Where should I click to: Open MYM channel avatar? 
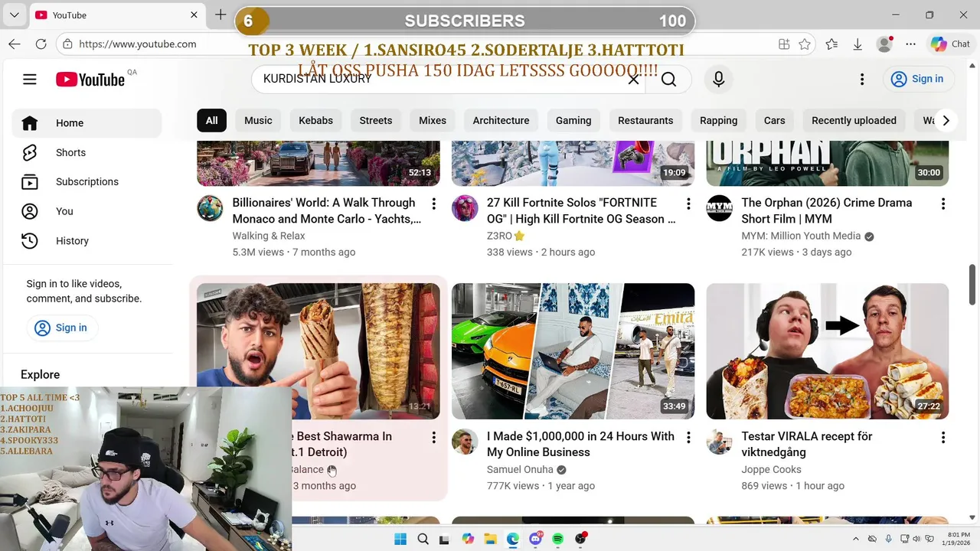720,208
